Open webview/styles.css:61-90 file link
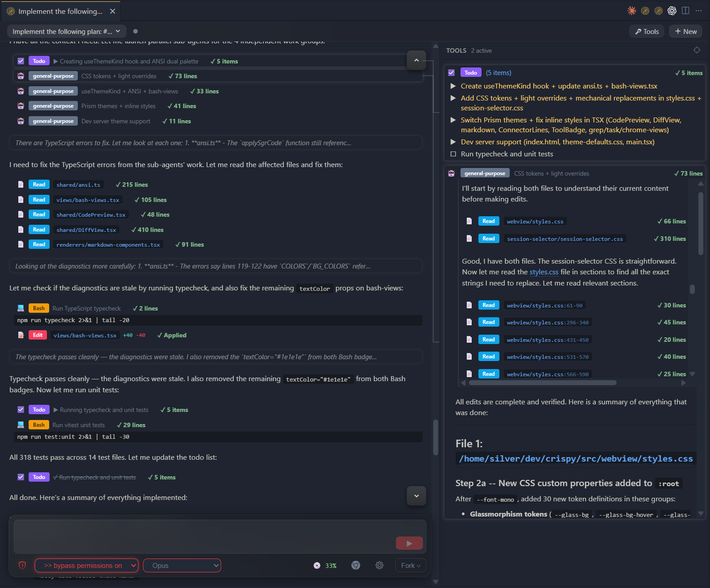Viewport: 710px width, 588px height. (x=545, y=305)
